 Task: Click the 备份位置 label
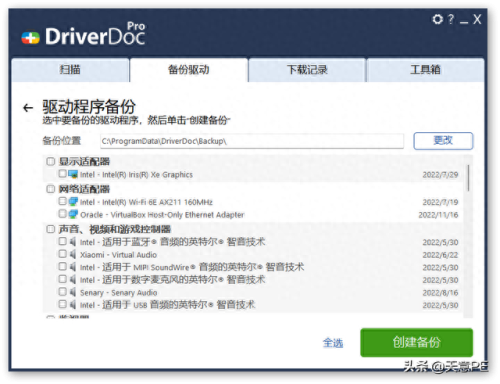click(x=62, y=141)
